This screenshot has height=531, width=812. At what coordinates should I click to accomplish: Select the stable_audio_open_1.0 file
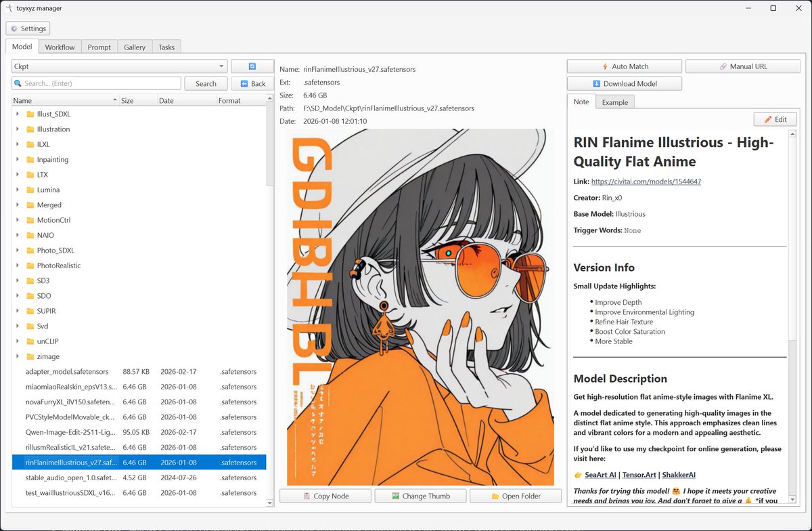[x=139, y=477]
